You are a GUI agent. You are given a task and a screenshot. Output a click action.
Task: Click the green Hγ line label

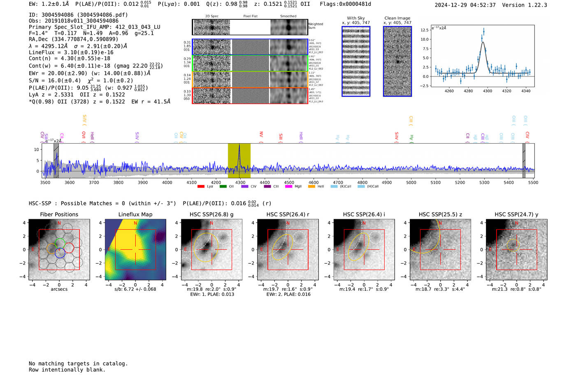tap(411, 138)
